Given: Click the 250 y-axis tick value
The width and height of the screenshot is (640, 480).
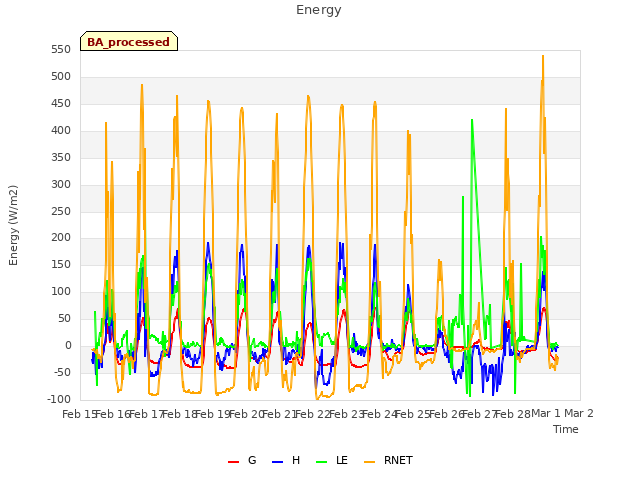Looking at the screenshot, I should [61, 211].
